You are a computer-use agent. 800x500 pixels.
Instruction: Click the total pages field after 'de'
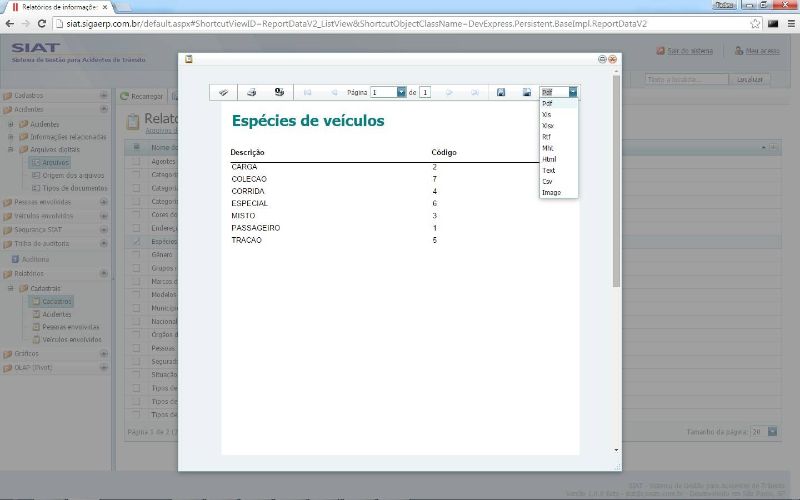coord(424,92)
